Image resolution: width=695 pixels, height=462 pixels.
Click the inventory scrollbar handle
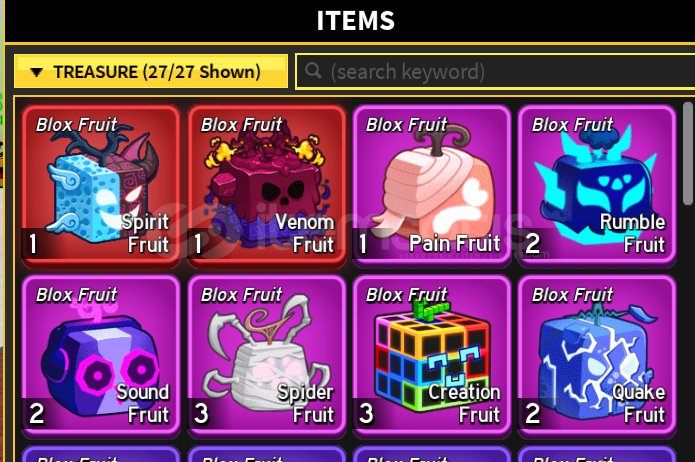(x=688, y=153)
